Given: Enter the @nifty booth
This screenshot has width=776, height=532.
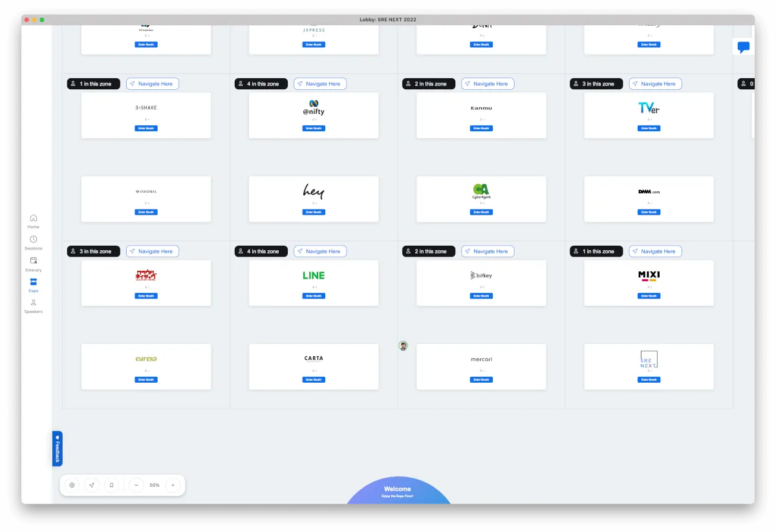Looking at the screenshot, I should (x=314, y=128).
